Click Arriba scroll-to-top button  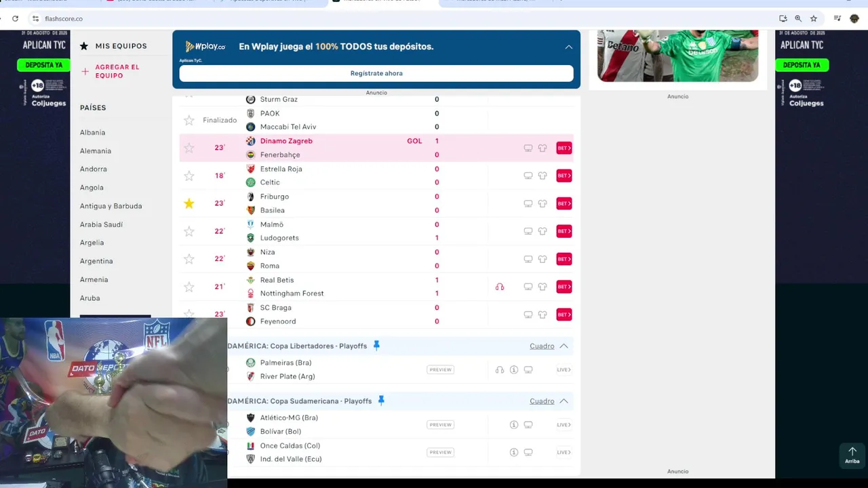852,455
